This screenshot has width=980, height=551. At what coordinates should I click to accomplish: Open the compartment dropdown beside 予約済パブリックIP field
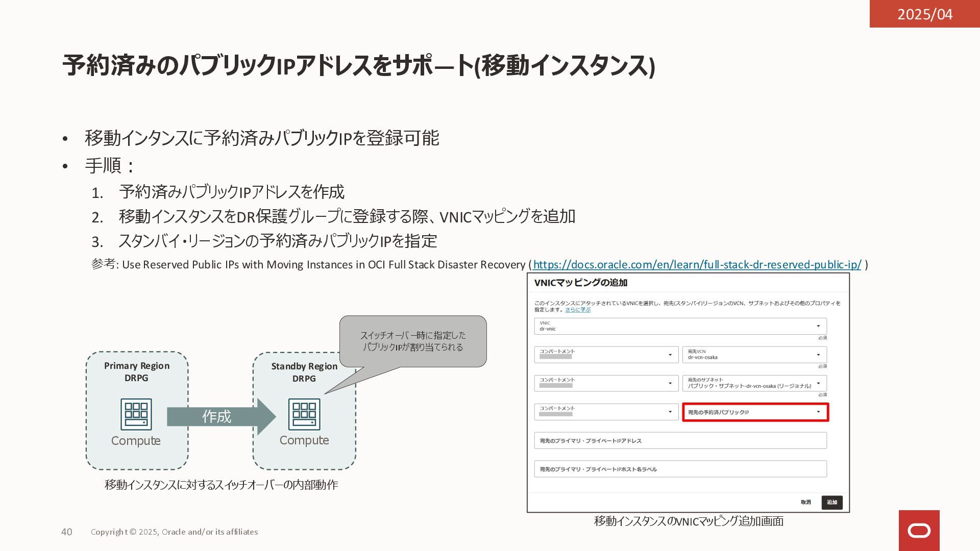coord(606,412)
